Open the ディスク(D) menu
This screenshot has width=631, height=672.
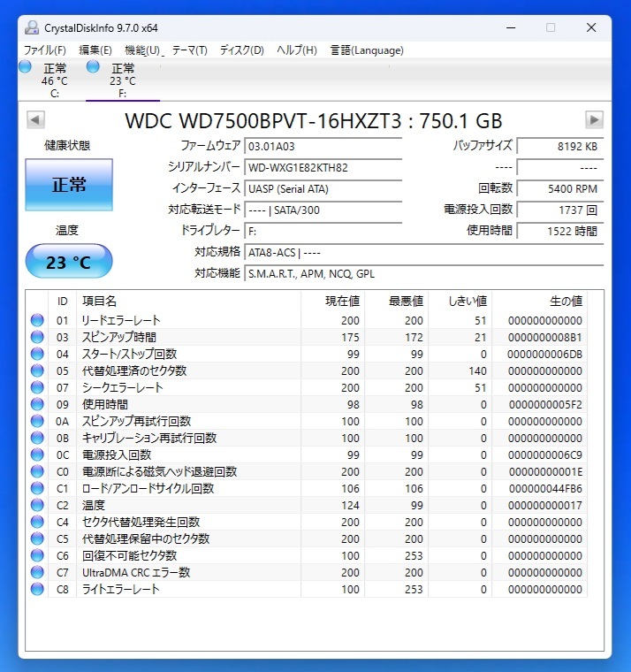241,50
